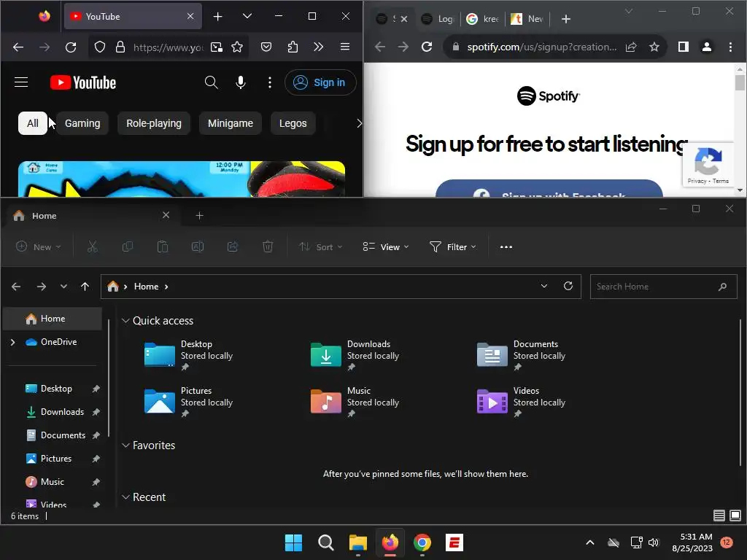Open ESPN app from taskbar
This screenshot has width=747, height=560.
click(x=454, y=542)
